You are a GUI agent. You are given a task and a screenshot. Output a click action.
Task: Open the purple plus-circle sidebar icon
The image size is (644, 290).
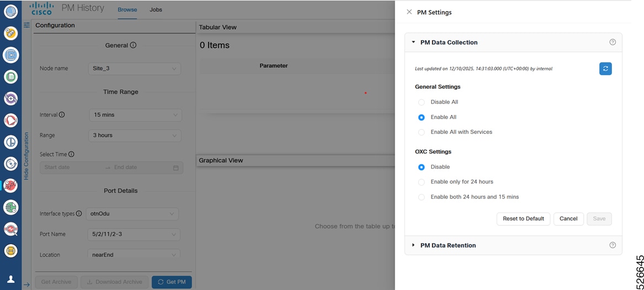pyautogui.click(x=10, y=99)
